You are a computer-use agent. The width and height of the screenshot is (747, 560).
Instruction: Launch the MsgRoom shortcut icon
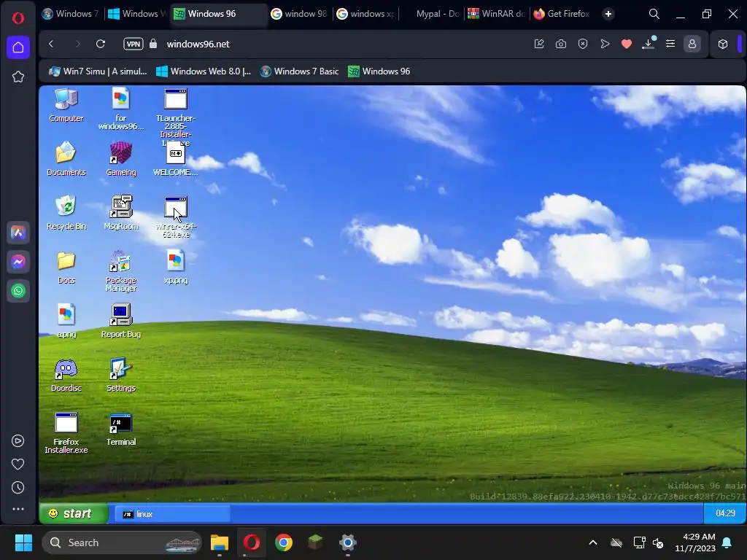pyautogui.click(x=121, y=213)
